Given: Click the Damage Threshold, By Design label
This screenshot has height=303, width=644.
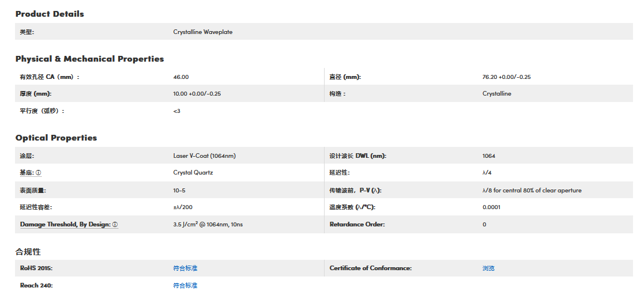Looking at the screenshot, I should click(65, 225).
